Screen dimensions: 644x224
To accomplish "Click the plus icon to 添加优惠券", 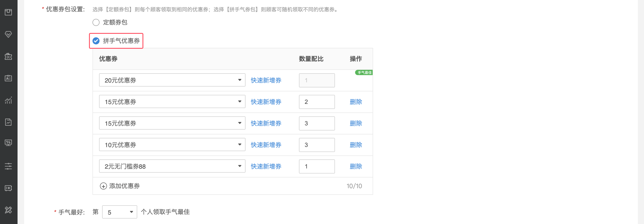I will (x=103, y=186).
